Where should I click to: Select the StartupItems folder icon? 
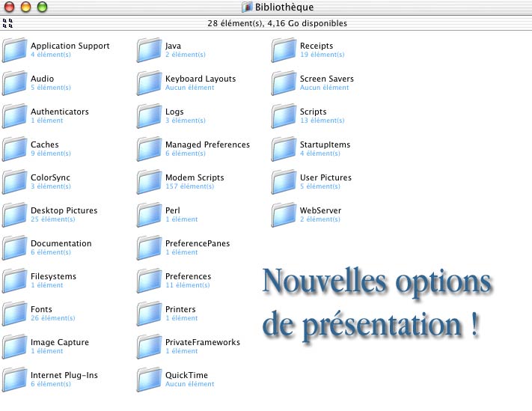284,149
